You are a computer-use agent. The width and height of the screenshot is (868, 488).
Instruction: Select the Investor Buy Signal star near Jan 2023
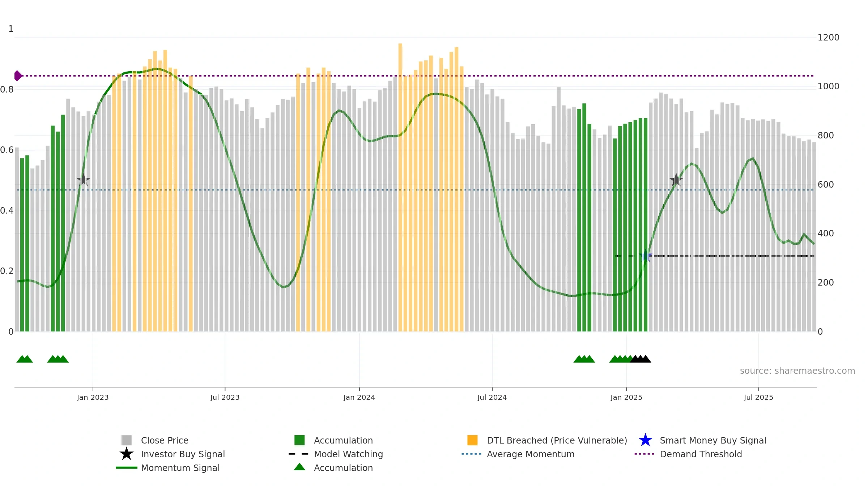(x=83, y=180)
